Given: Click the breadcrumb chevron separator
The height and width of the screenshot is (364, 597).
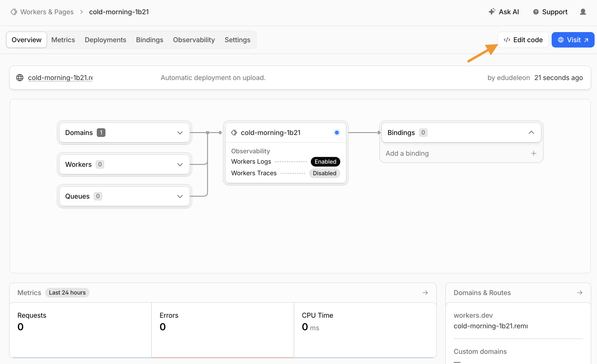Looking at the screenshot, I should tap(81, 12).
